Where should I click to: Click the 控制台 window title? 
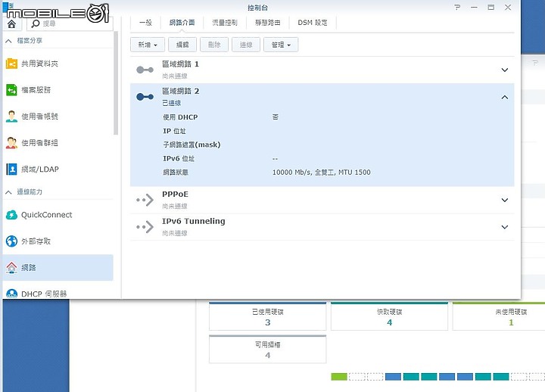click(x=257, y=8)
